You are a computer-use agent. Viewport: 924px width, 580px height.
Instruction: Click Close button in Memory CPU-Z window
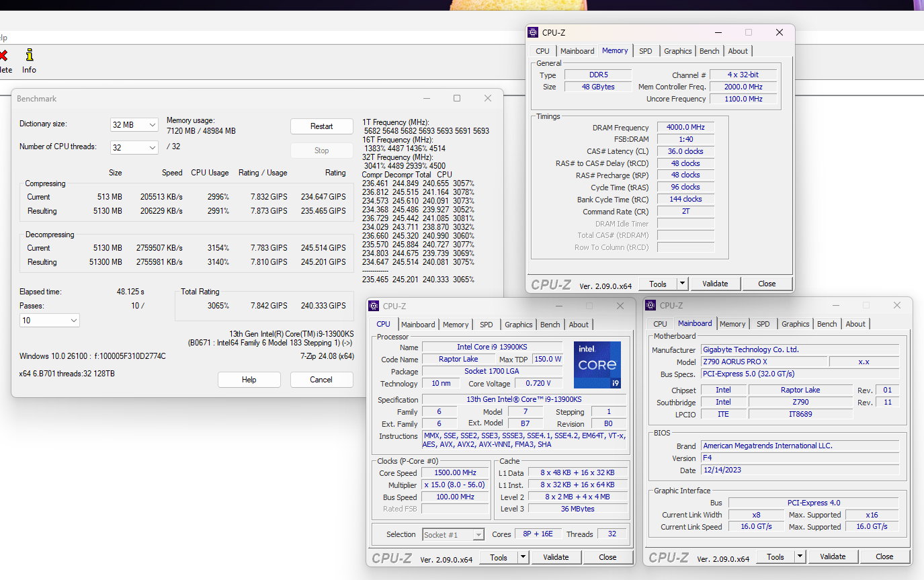tap(767, 284)
